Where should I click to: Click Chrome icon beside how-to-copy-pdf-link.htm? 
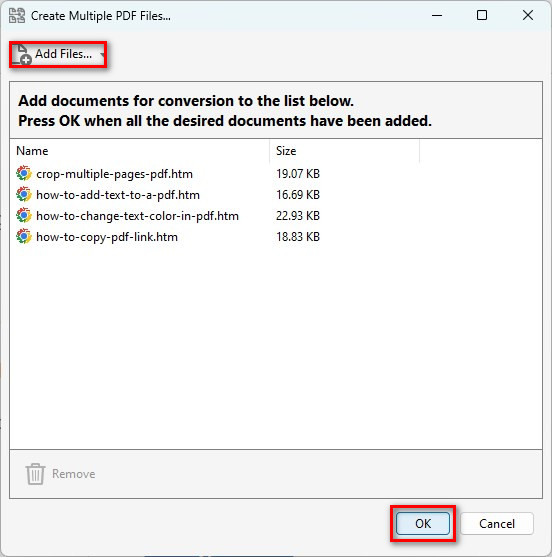coord(24,237)
